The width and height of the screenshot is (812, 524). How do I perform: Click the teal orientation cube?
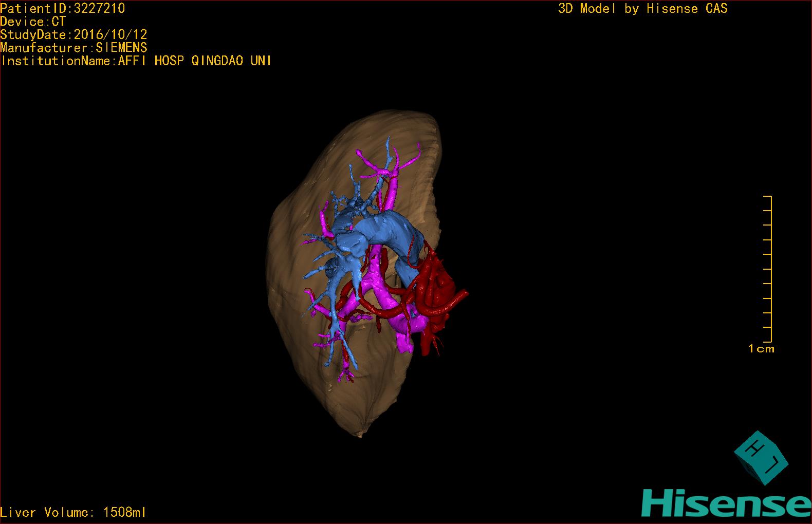pos(760,457)
